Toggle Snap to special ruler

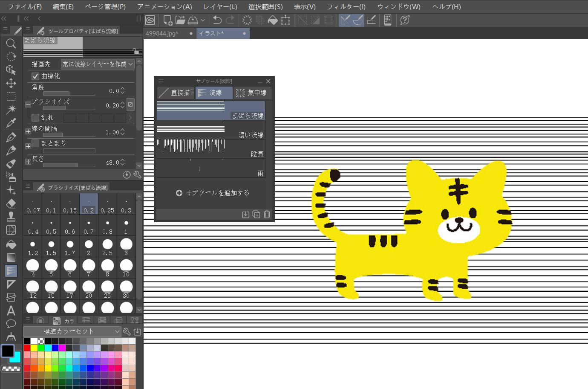click(x=358, y=20)
